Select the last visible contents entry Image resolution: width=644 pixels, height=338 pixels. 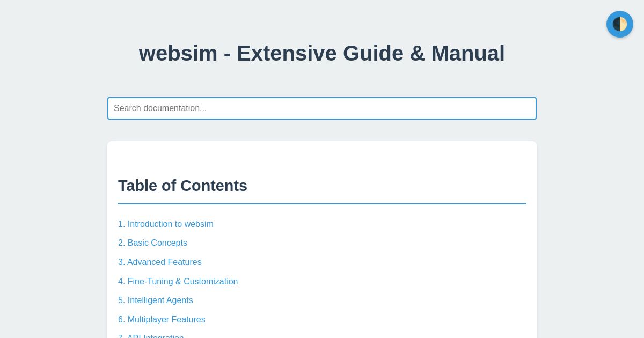click(151, 336)
